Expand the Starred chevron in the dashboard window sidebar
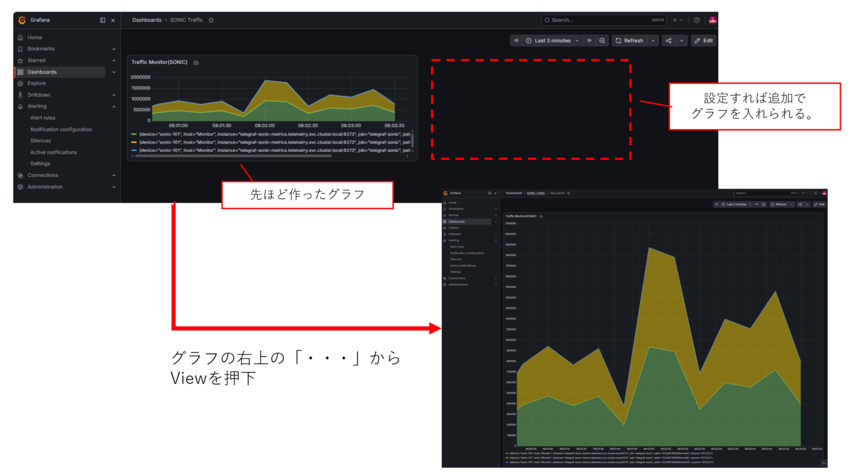The height and width of the screenshot is (476, 850). [x=114, y=61]
